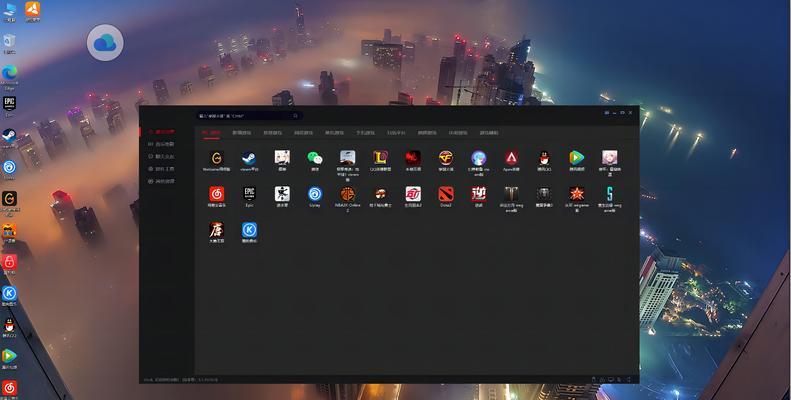791x400 pixels.
Task: Launch League of Legends gold L icon
Action: click(x=380, y=158)
